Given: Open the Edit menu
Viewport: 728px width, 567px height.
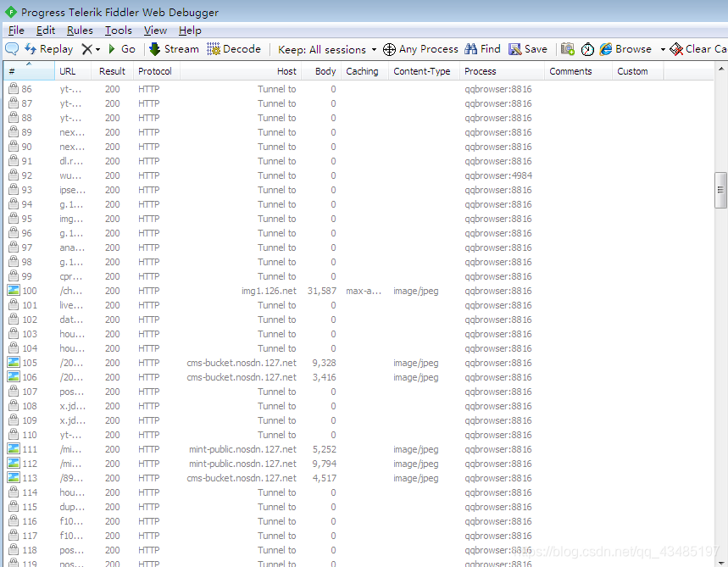Looking at the screenshot, I should 46,31.
